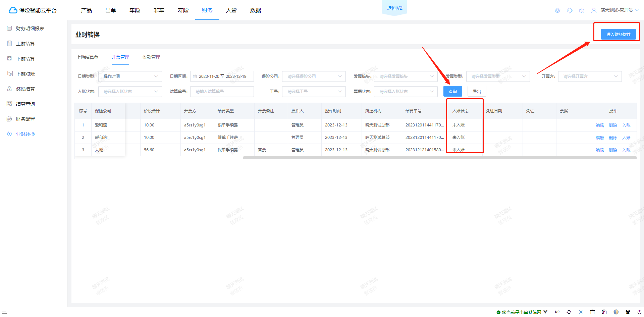Open the 工号 dropdown
This screenshot has width=644, height=317.
coord(314,92)
